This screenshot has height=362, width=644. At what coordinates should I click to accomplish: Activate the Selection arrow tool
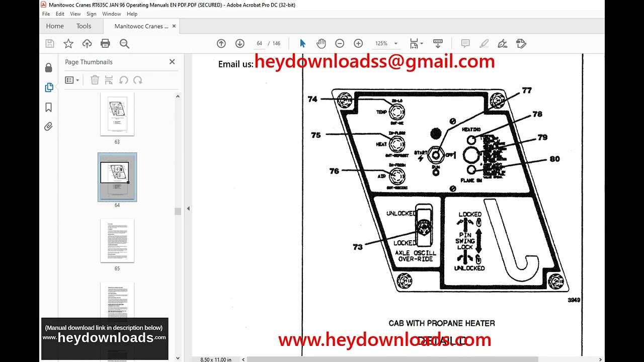pos(302,44)
